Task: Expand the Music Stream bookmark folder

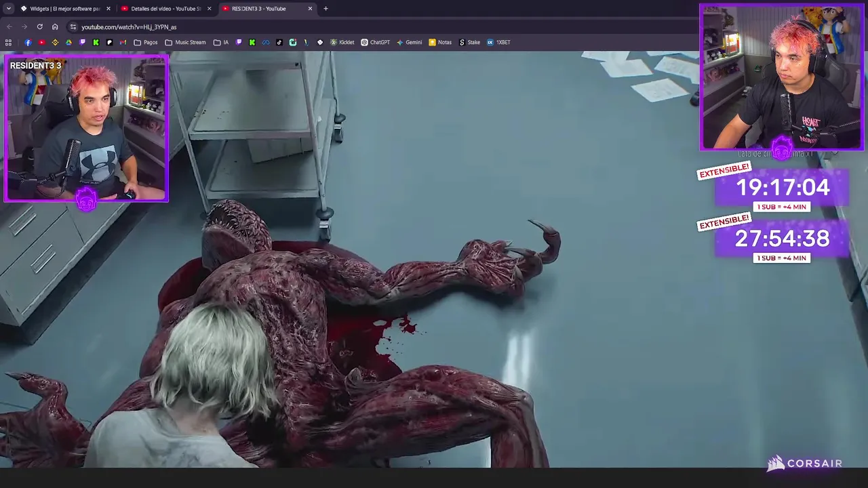Action: click(x=185, y=42)
